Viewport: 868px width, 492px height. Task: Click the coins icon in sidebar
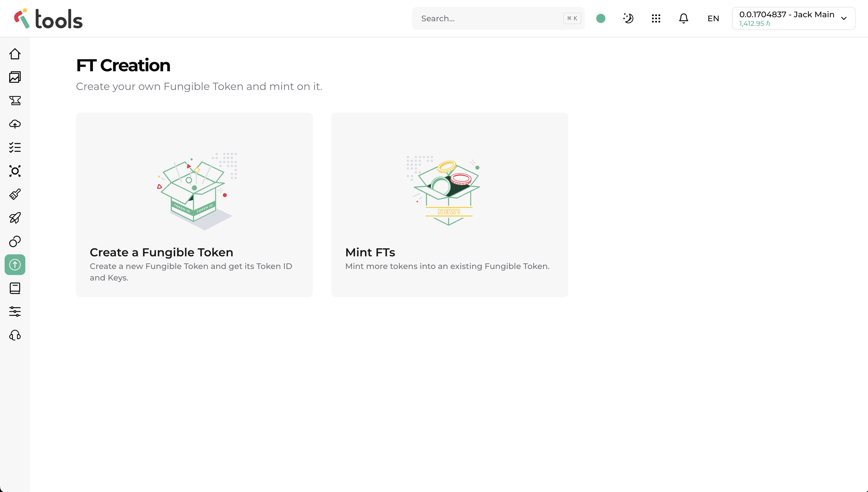(15, 241)
